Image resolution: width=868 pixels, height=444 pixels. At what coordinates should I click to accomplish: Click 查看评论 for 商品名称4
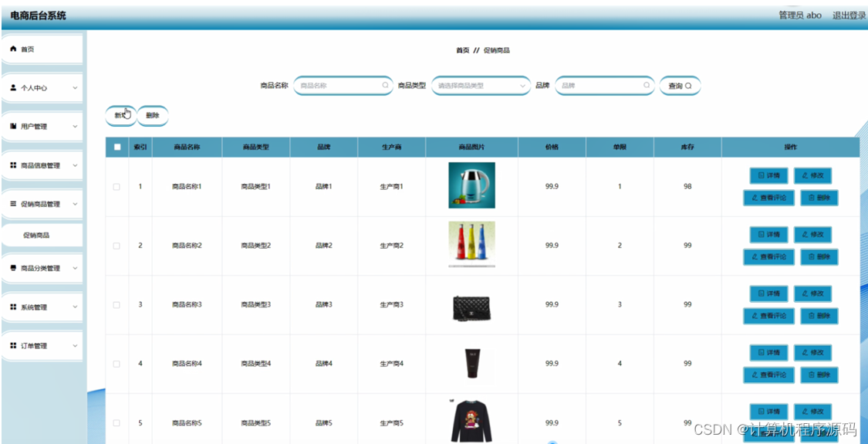(769, 375)
